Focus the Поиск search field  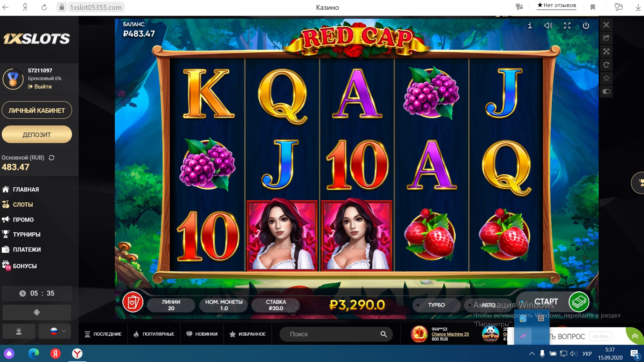[x=336, y=334]
